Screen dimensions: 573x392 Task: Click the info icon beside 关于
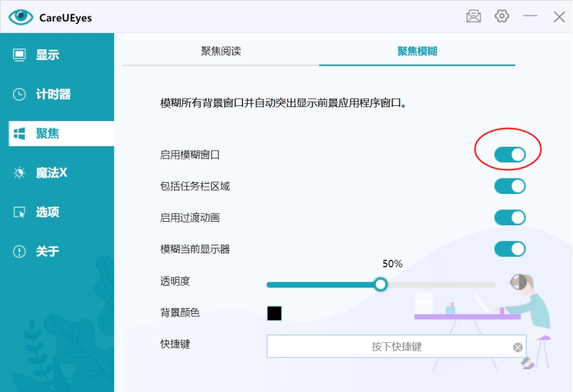[x=20, y=252]
